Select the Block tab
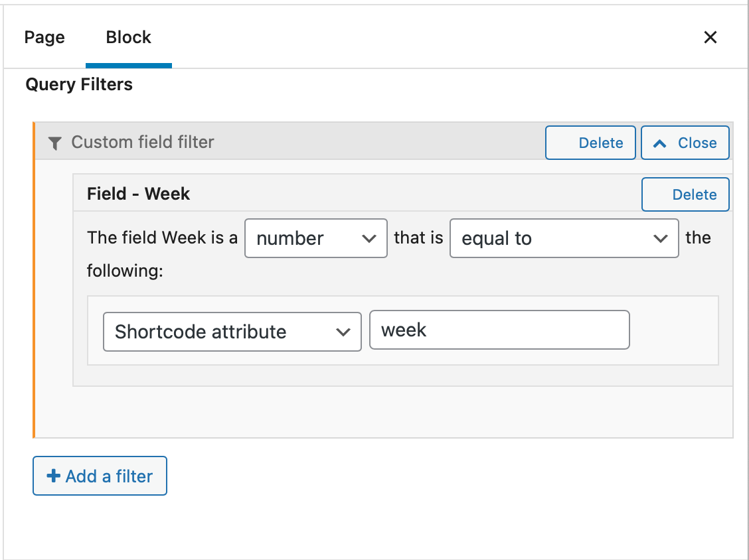The width and height of the screenshot is (749, 560). tap(129, 37)
